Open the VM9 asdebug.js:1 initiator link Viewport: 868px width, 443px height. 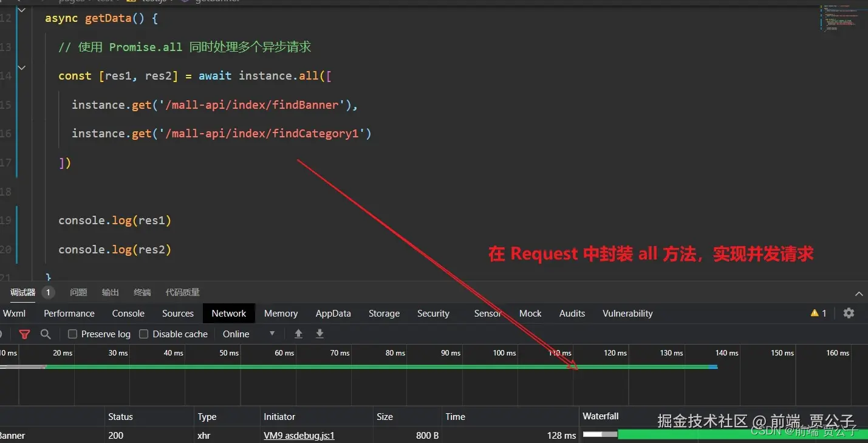299,435
